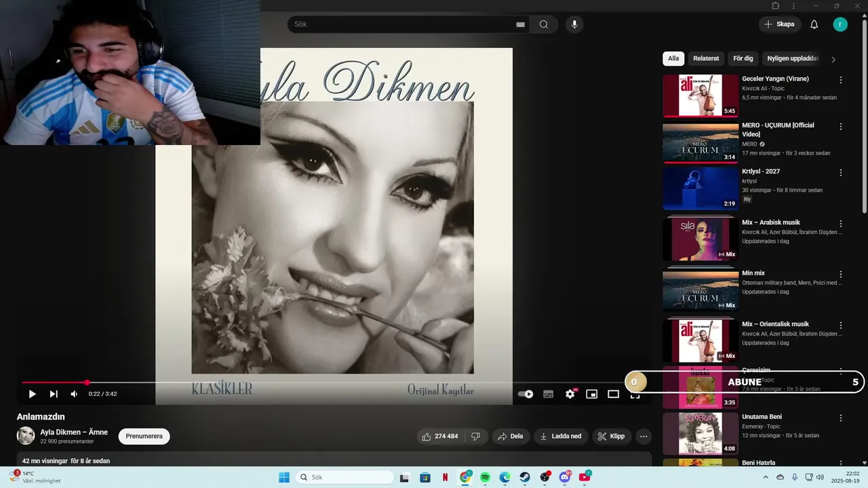
Task: Open the account avatar menu
Action: click(840, 24)
